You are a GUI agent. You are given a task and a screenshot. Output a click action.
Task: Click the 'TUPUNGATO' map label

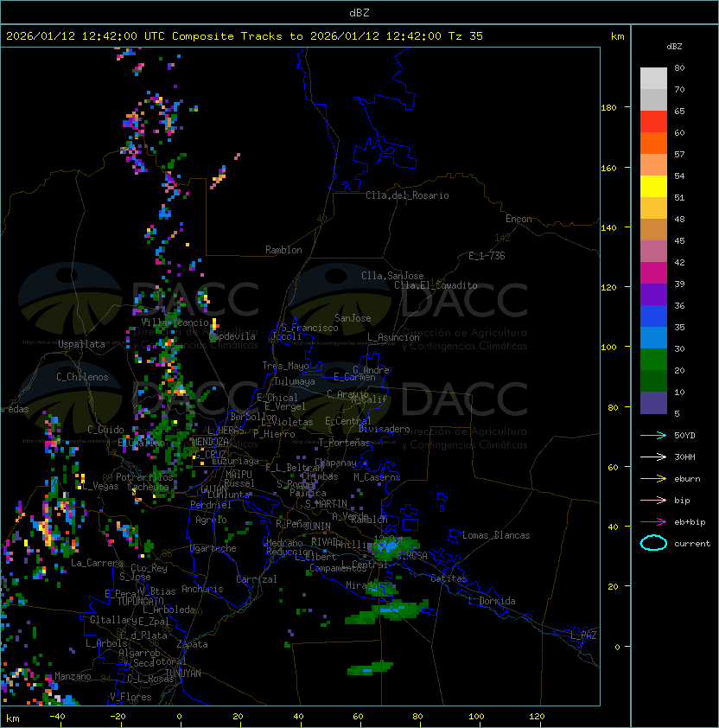tap(140, 601)
